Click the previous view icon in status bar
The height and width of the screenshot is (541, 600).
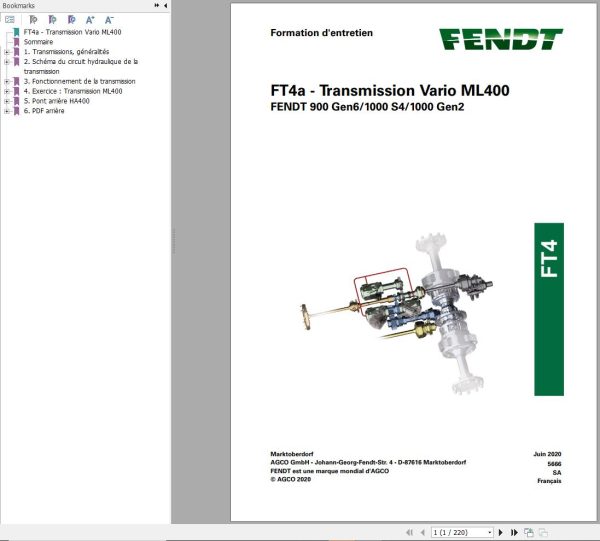tap(529, 532)
